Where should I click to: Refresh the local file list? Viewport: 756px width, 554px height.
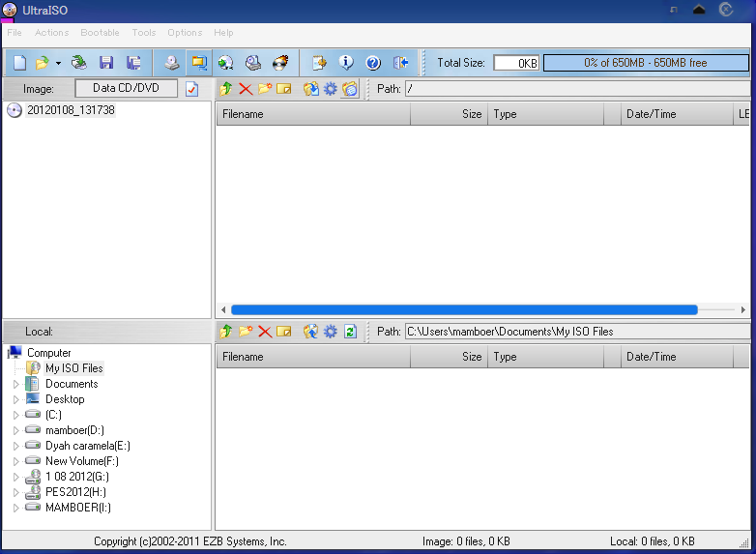pyautogui.click(x=351, y=332)
